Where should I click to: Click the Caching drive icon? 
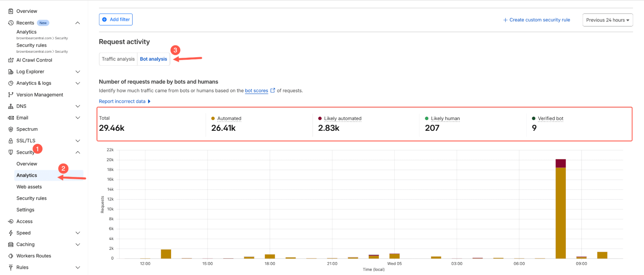(11, 244)
